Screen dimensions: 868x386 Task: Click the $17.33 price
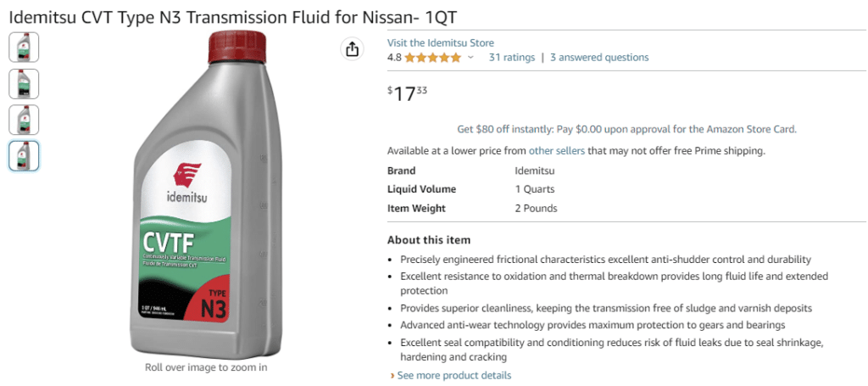[x=408, y=93]
